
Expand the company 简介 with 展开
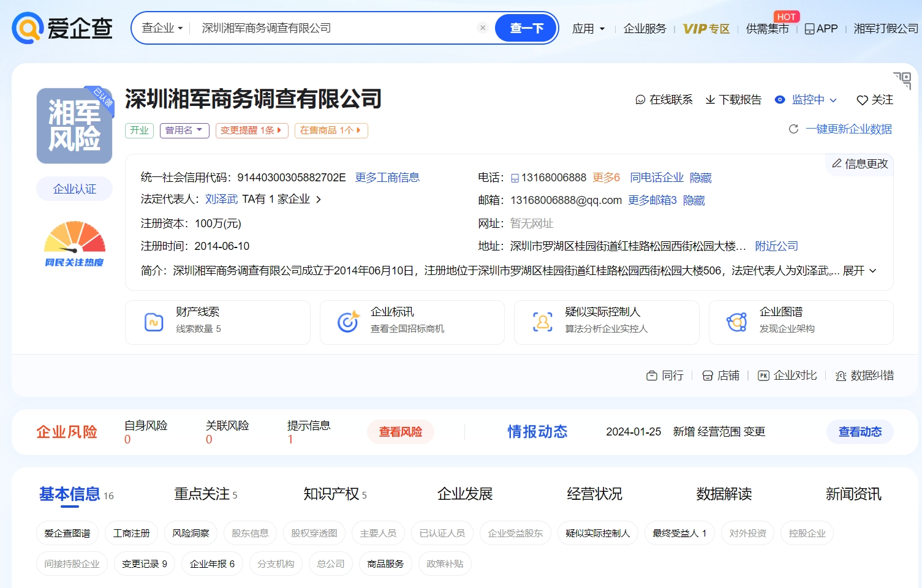(860, 271)
